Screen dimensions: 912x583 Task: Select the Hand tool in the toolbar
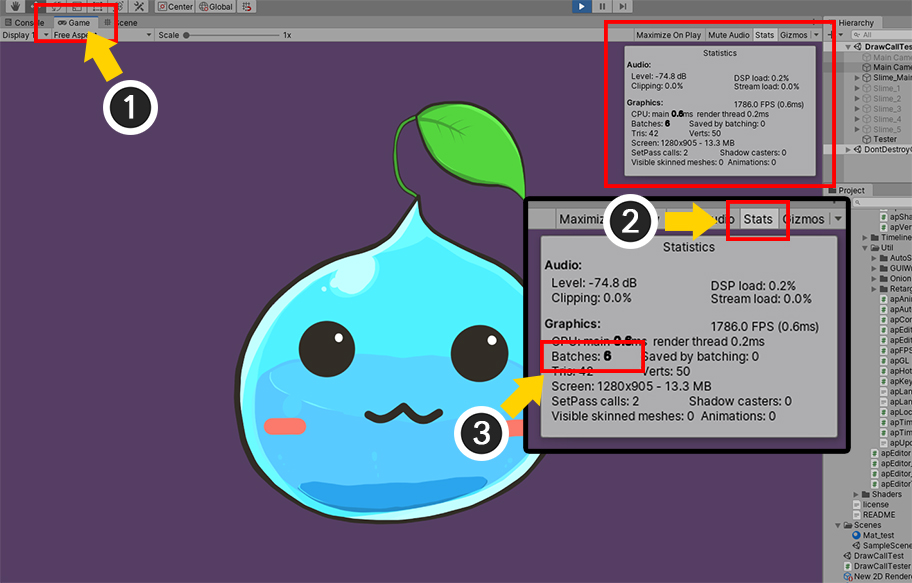coord(15,6)
